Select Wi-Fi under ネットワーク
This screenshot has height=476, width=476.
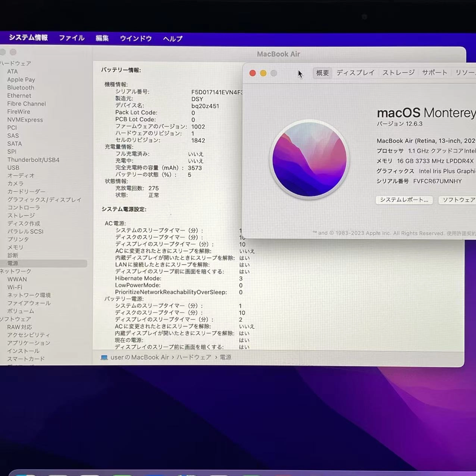pos(15,287)
